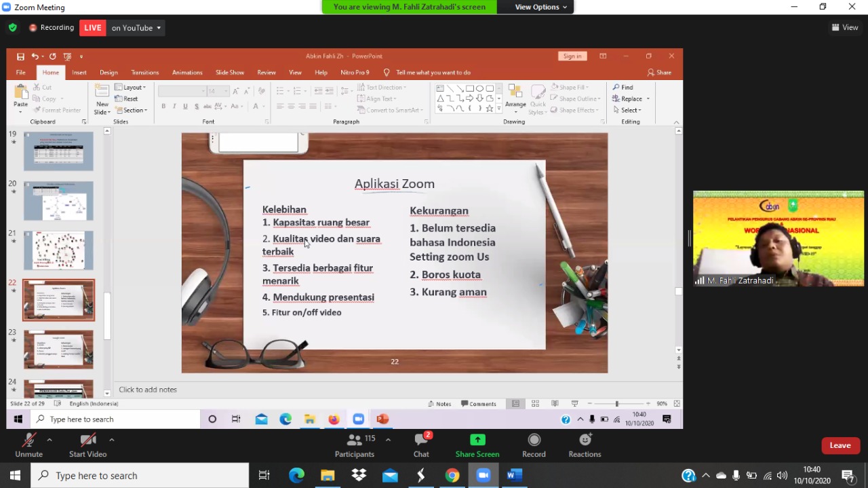Open audio options arrow beside Unmute
868x488 pixels.
[x=50, y=440]
